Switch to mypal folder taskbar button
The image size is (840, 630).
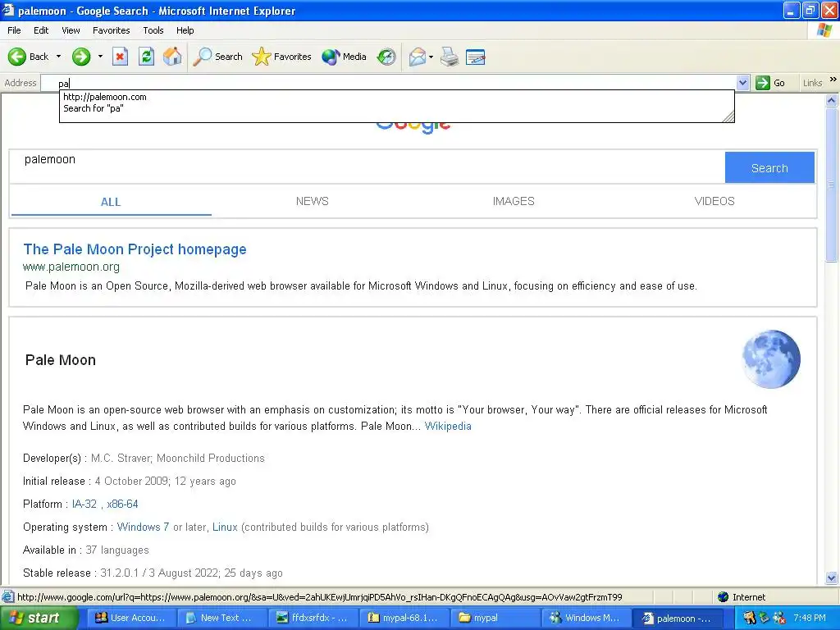(495, 619)
